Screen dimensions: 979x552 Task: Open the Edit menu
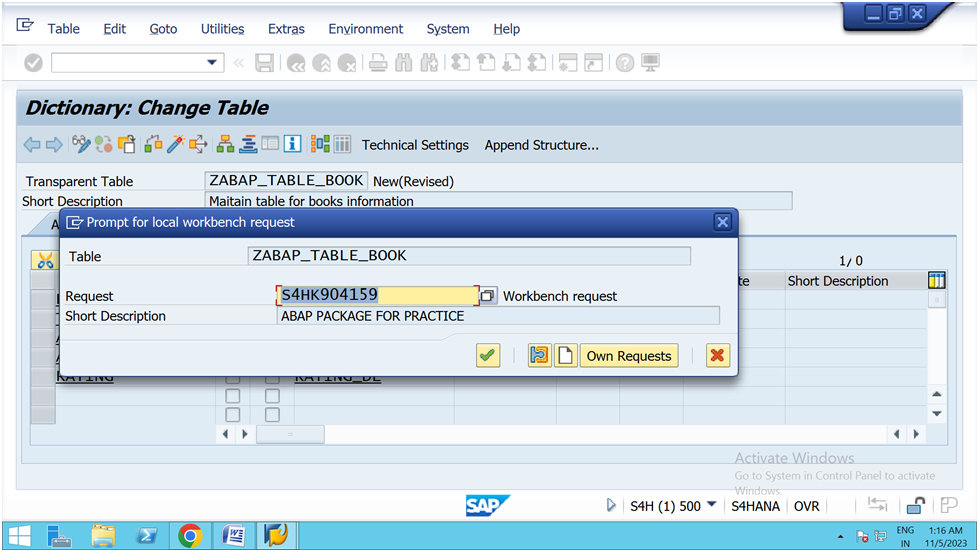pyautogui.click(x=114, y=29)
